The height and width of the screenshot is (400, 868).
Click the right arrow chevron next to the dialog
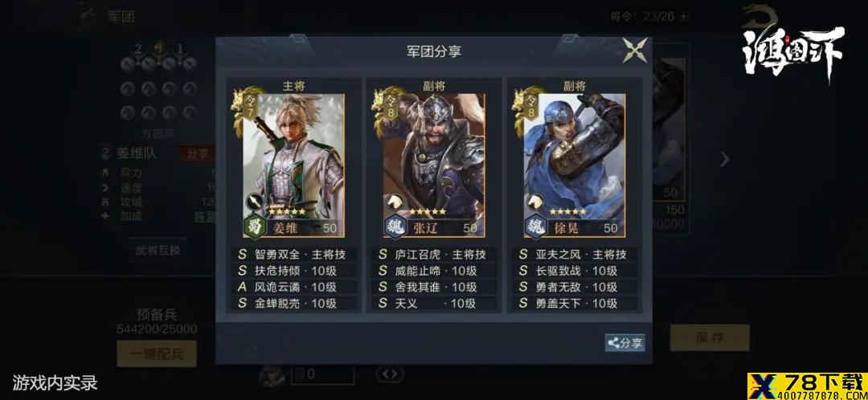click(x=725, y=159)
